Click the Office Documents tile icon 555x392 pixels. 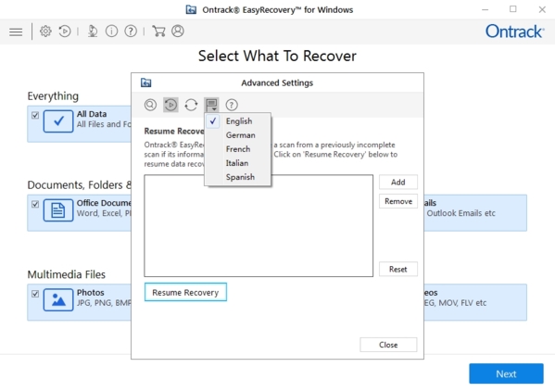pos(58,210)
